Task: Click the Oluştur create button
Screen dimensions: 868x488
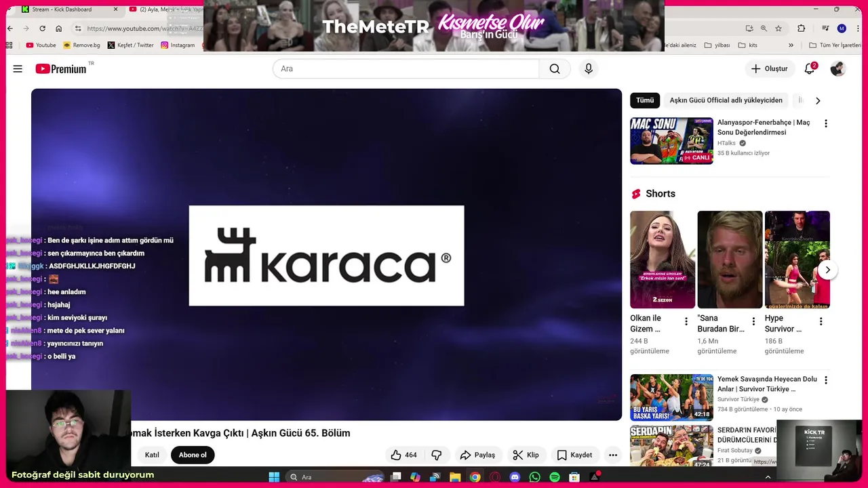Action: [770, 68]
